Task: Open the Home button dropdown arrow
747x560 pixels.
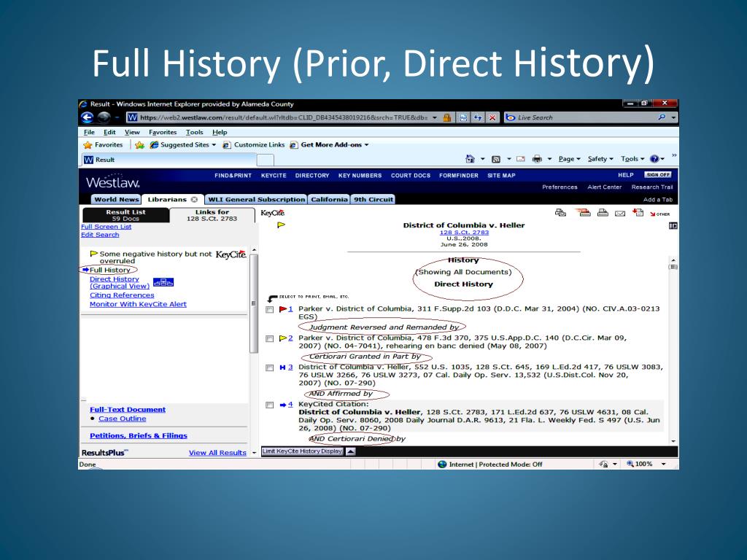Action: [482, 159]
